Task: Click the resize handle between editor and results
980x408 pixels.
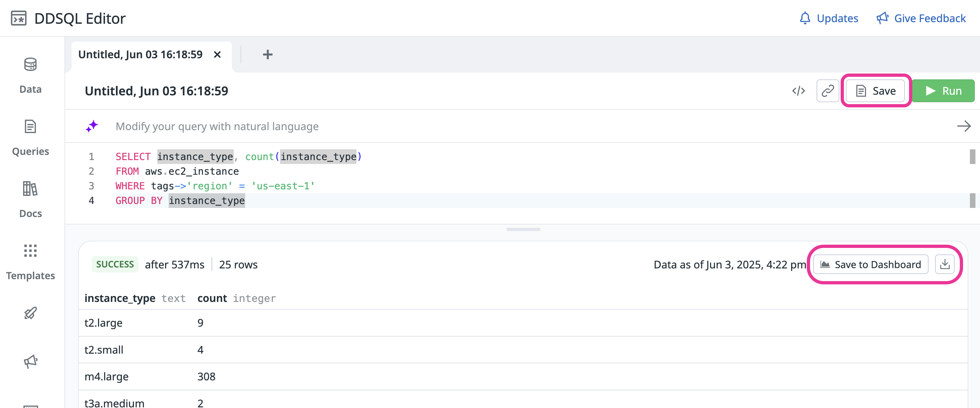Action: [523, 229]
